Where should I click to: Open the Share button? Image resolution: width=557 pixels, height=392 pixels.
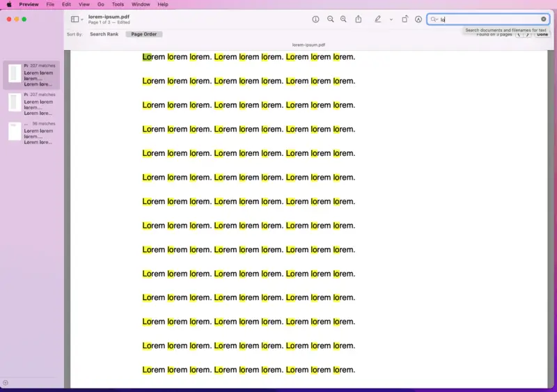point(359,19)
